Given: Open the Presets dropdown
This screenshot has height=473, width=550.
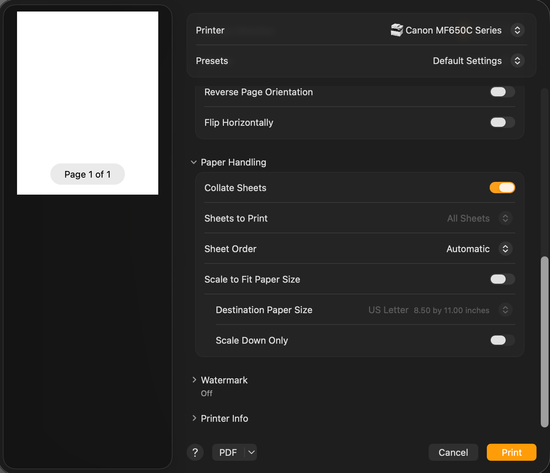Looking at the screenshot, I should (517, 61).
